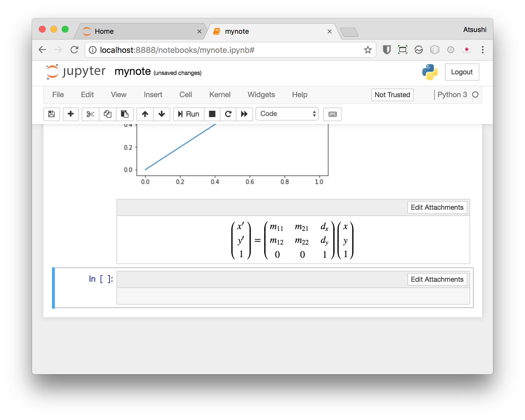Restart the kernel with the circular arrow
Image resolution: width=525 pixels, height=420 pixels.
[x=228, y=114]
